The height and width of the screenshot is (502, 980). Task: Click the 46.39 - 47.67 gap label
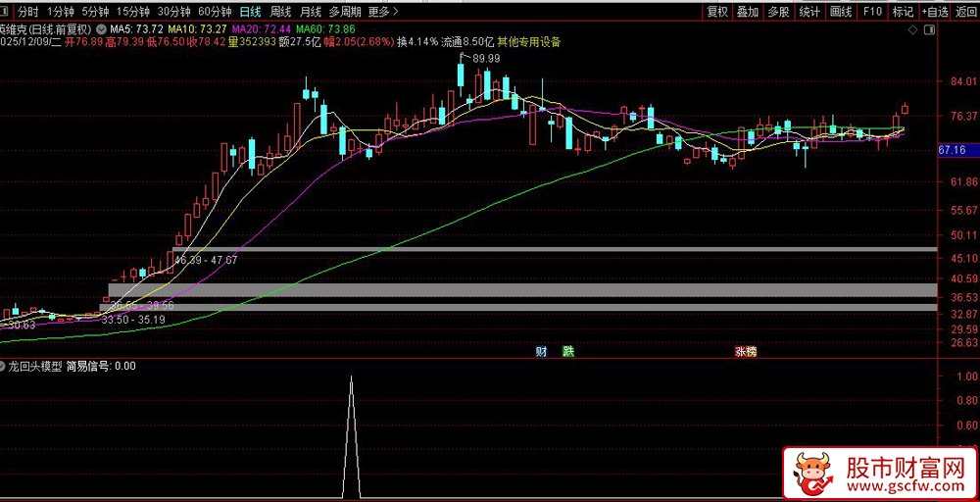point(206,260)
